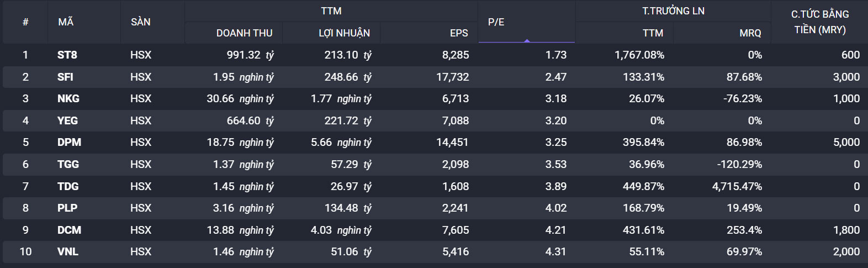The width and height of the screenshot is (868, 268).
Task: Click the LỢI NHUẬN column header
Action: (x=344, y=33)
